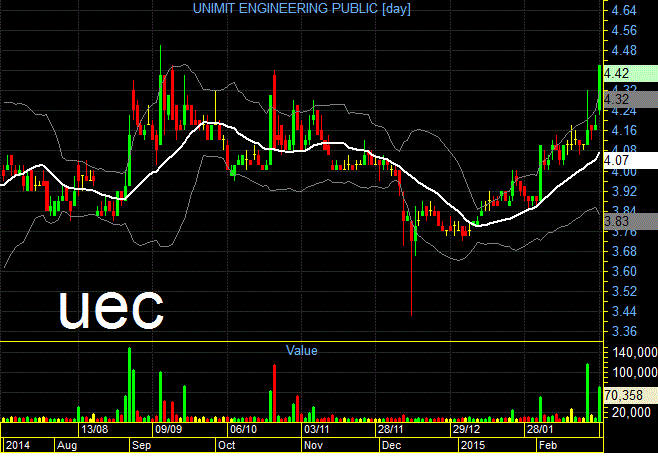Image resolution: width=658 pixels, height=460 pixels.
Task: Click the 20,000 volume axis label
Action: click(x=632, y=413)
